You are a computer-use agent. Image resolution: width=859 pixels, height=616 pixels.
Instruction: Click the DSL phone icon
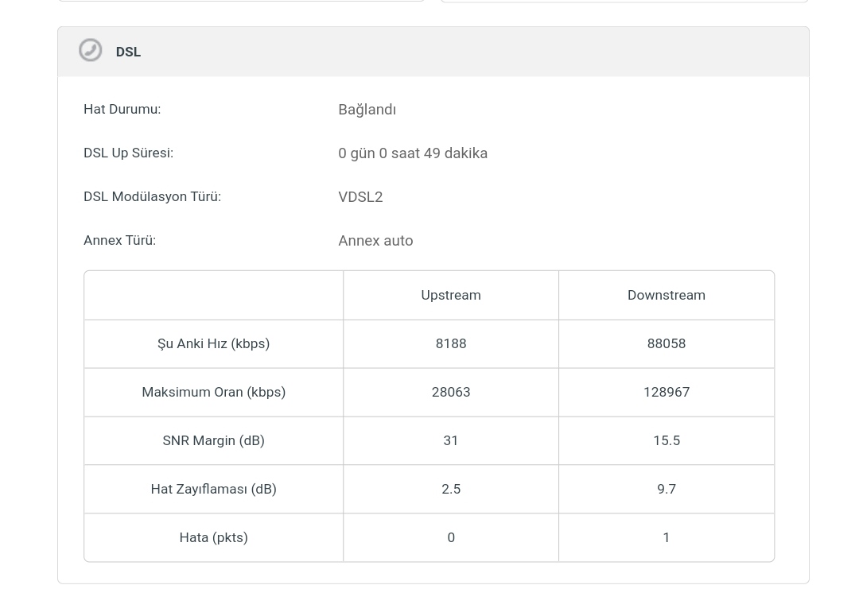tap(91, 50)
